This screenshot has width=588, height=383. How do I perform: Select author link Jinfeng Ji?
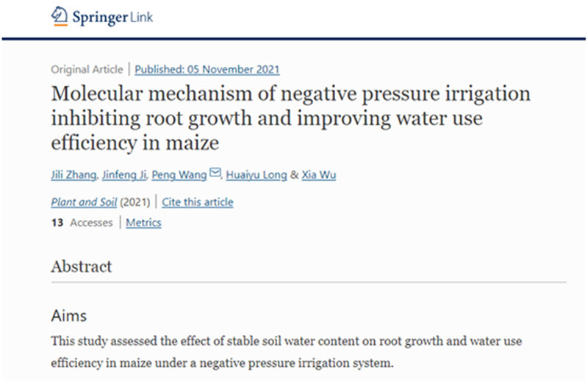tap(124, 175)
